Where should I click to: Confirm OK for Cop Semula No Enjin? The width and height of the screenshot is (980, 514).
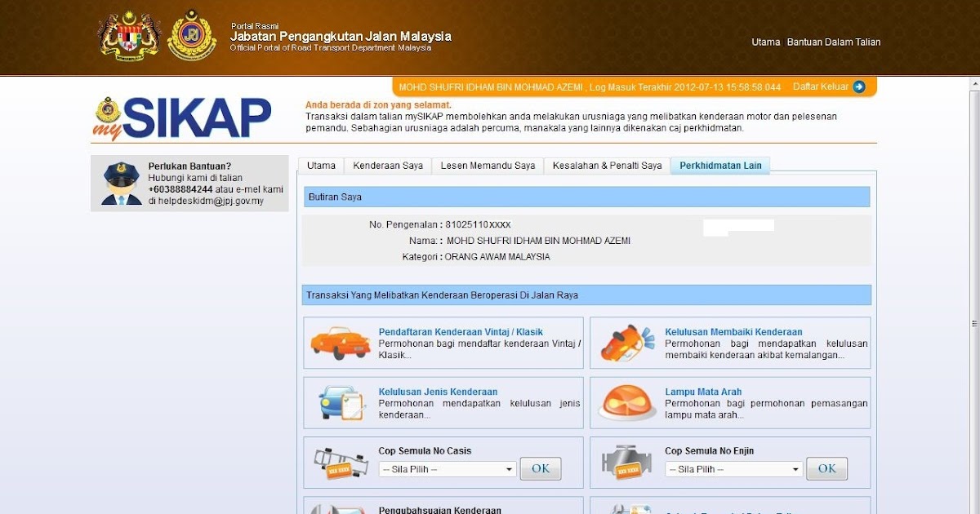pyautogui.click(x=826, y=468)
